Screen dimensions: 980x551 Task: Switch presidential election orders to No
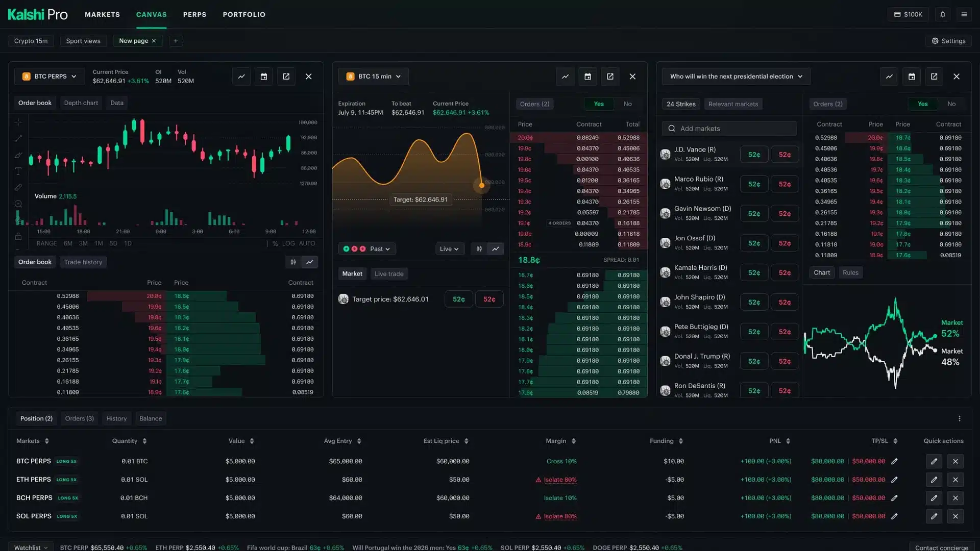pyautogui.click(x=951, y=104)
